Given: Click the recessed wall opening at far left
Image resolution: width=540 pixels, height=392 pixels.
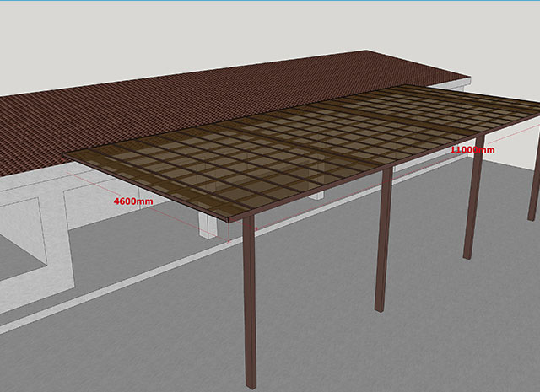Looking at the screenshot, I should pos(17,253).
